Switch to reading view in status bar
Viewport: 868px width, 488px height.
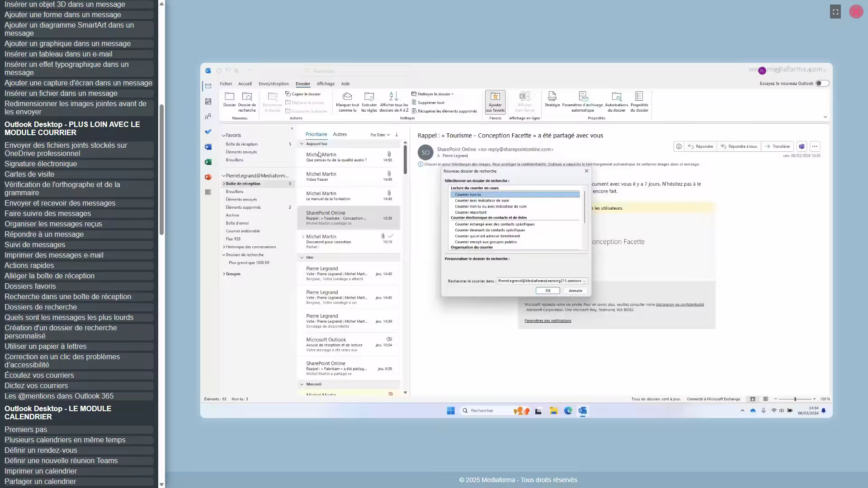(x=765, y=399)
